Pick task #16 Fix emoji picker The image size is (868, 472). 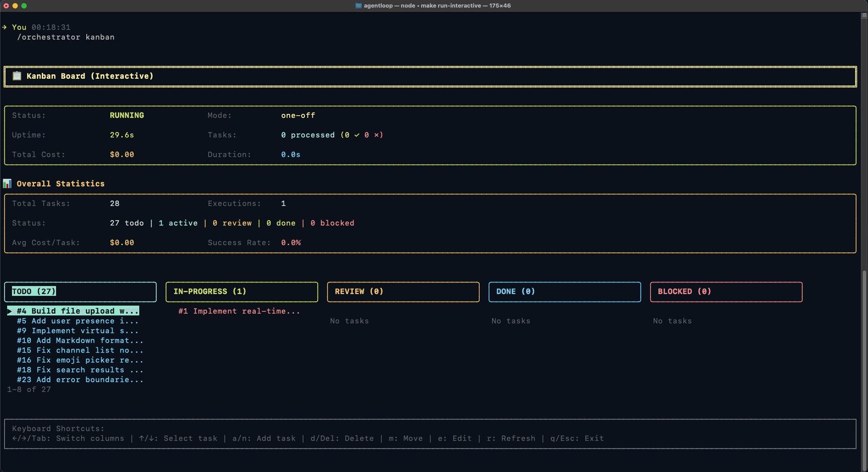(x=80, y=360)
